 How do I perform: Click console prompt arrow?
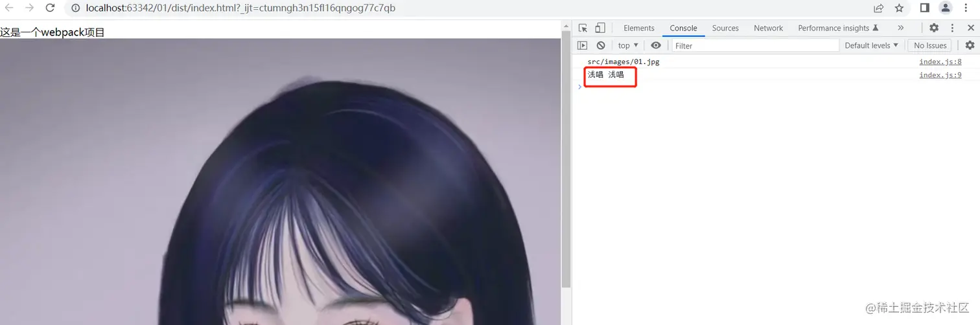click(579, 87)
